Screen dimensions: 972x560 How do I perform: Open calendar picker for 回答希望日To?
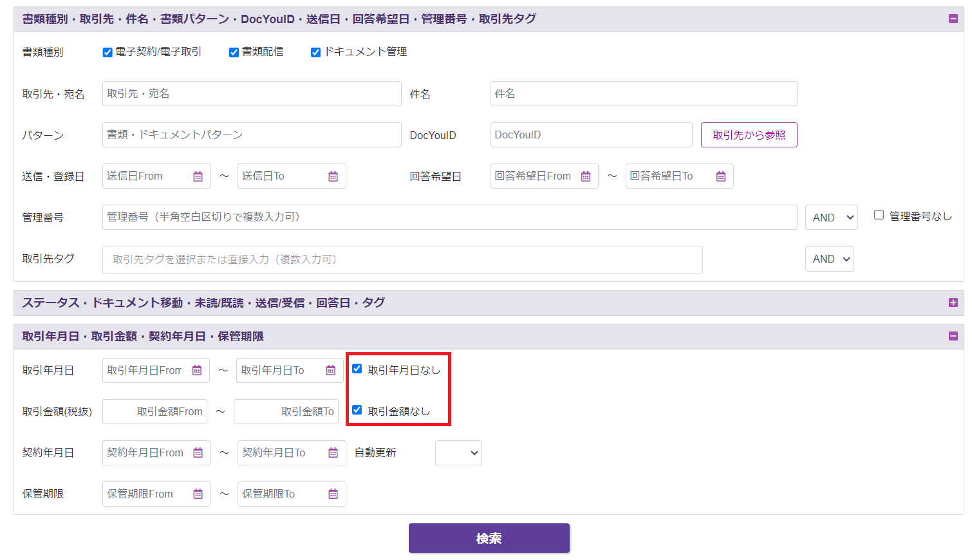pyautogui.click(x=721, y=176)
